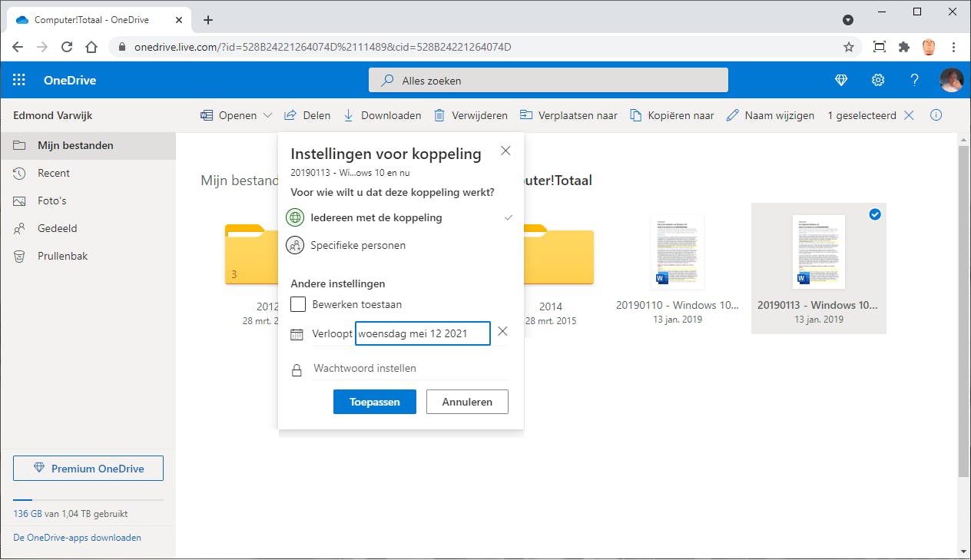Click Naam wijzigen in the command bar
971x560 pixels.
[771, 115]
